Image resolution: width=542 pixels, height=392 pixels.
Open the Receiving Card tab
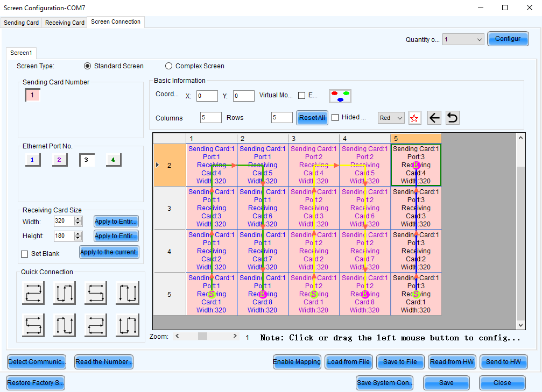click(65, 23)
